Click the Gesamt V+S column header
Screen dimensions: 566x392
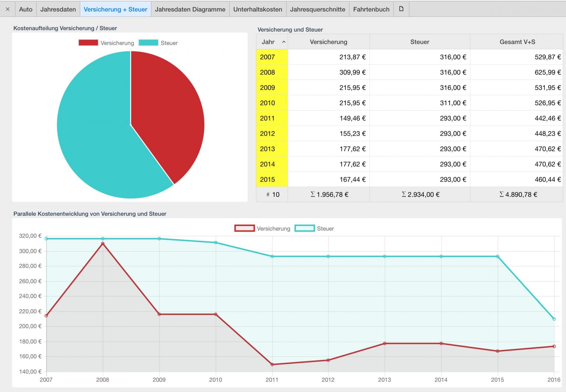point(517,42)
